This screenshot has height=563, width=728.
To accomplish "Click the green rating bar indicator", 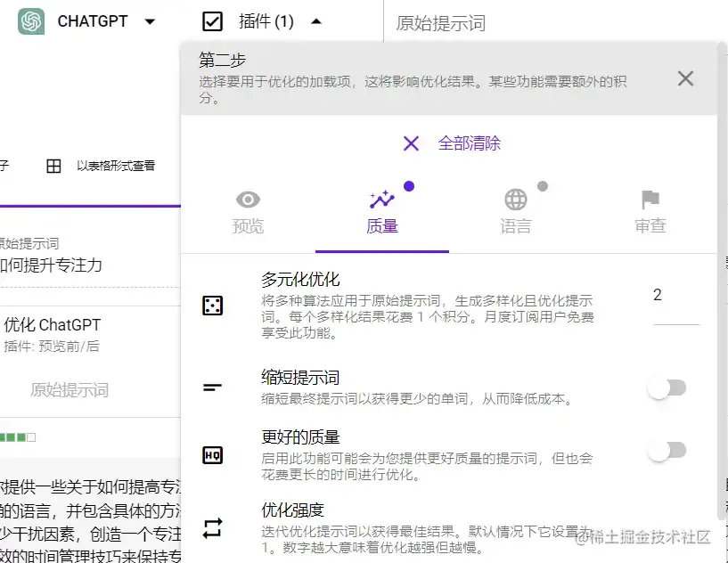I will pyautogui.click(x=18, y=437).
